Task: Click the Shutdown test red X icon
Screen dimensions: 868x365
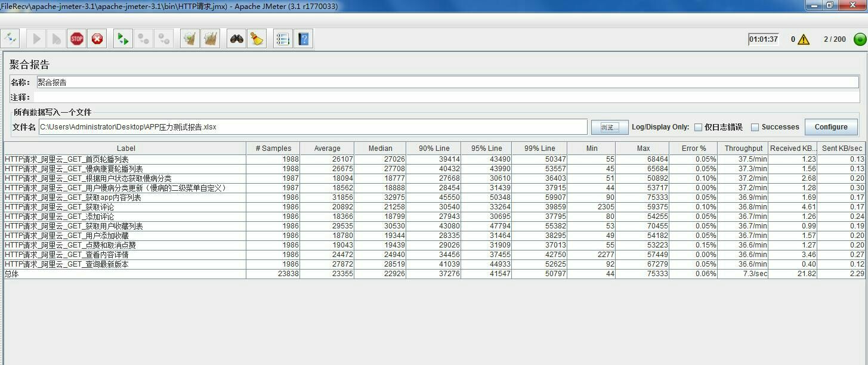Action: click(x=97, y=39)
